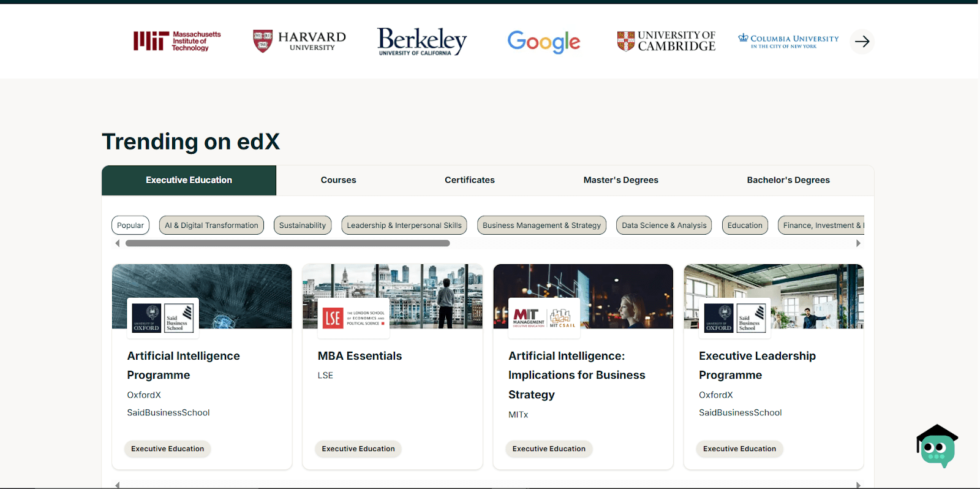The image size is (980, 489).
Task: Select the Education filter chip
Action: pyautogui.click(x=745, y=226)
